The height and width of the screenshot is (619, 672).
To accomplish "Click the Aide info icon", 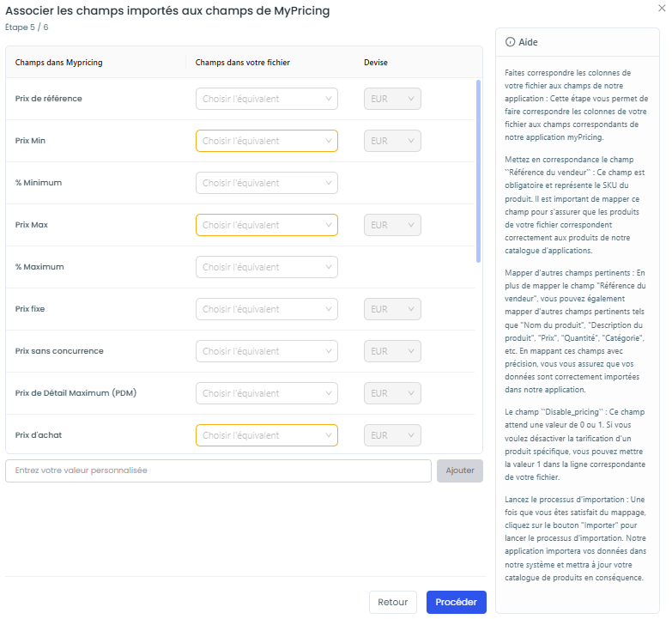I will click(510, 42).
